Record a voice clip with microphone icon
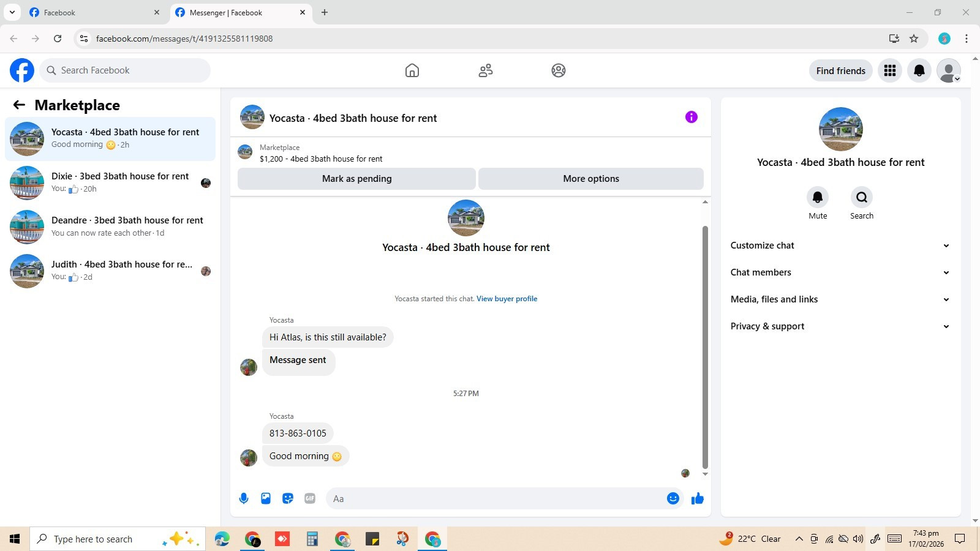The height and width of the screenshot is (551, 980). tap(244, 498)
